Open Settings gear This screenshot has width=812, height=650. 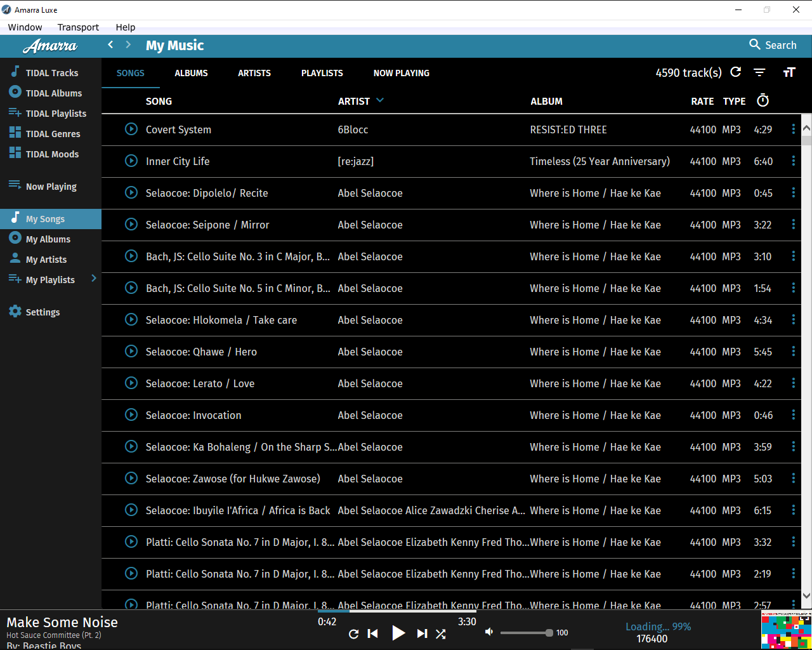click(x=15, y=312)
